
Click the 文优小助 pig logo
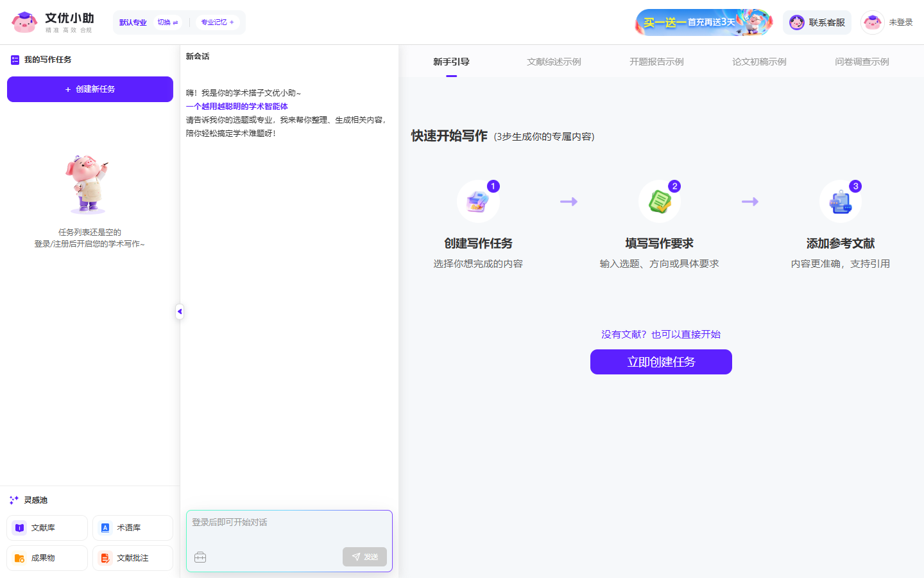point(24,22)
